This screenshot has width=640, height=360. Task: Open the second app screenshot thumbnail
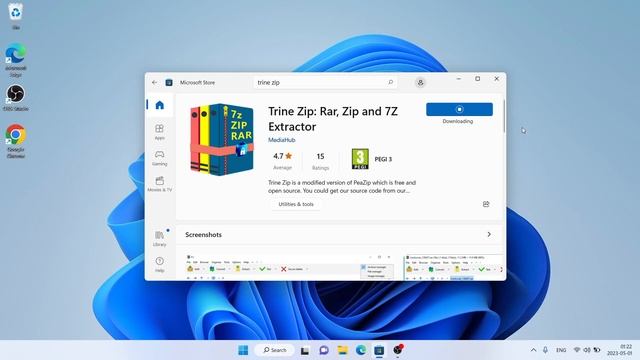click(x=454, y=267)
